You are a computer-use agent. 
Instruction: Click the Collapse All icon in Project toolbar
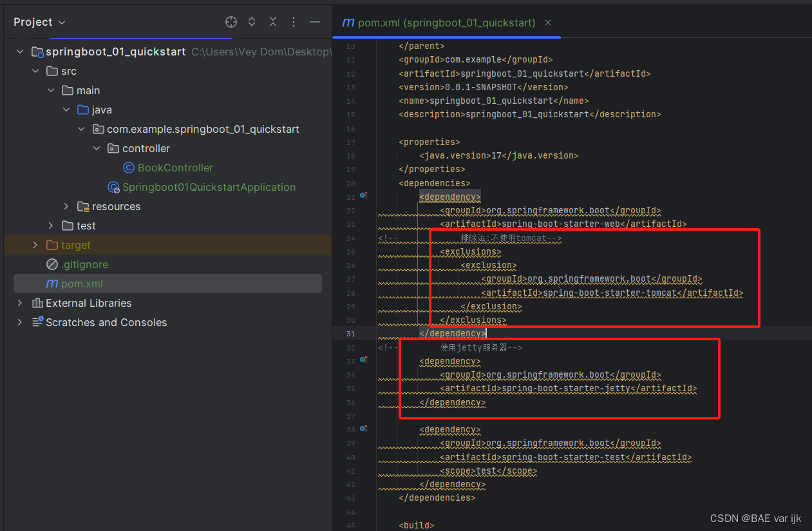272,21
